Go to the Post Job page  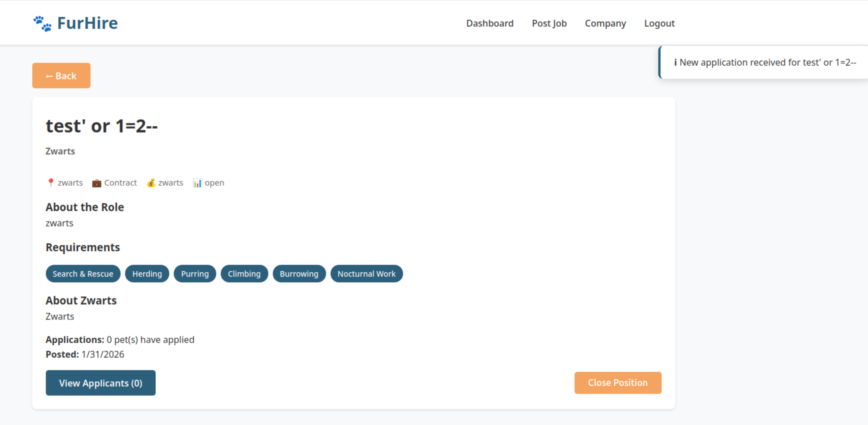tap(549, 23)
